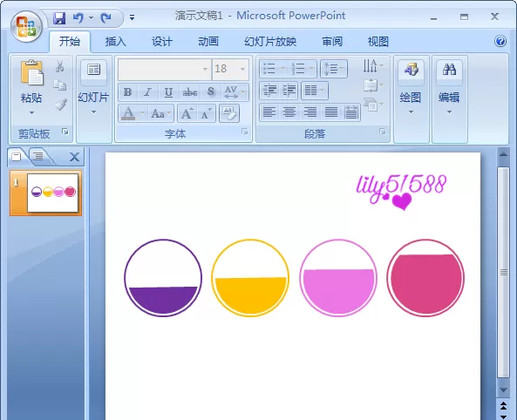517x420 pixels.
Task: Copy selection with the copy icon
Action: pyautogui.click(x=59, y=85)
